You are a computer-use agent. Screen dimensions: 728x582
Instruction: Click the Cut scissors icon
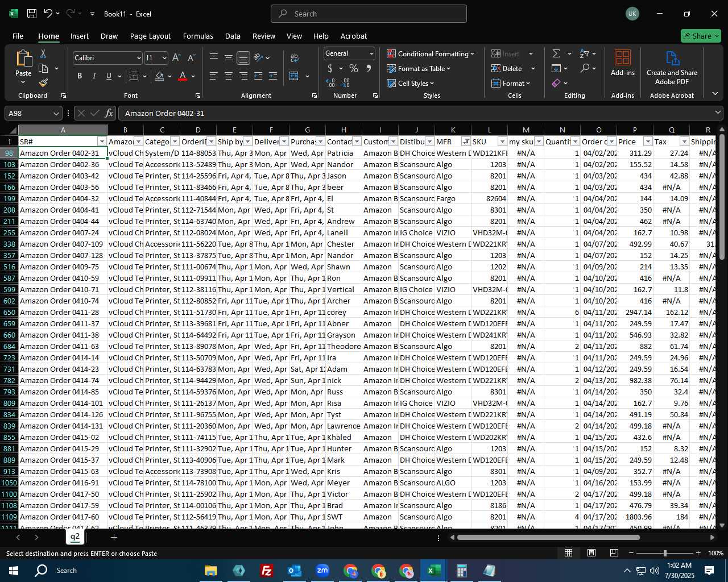pyautogui.click(x=43, y=53)
